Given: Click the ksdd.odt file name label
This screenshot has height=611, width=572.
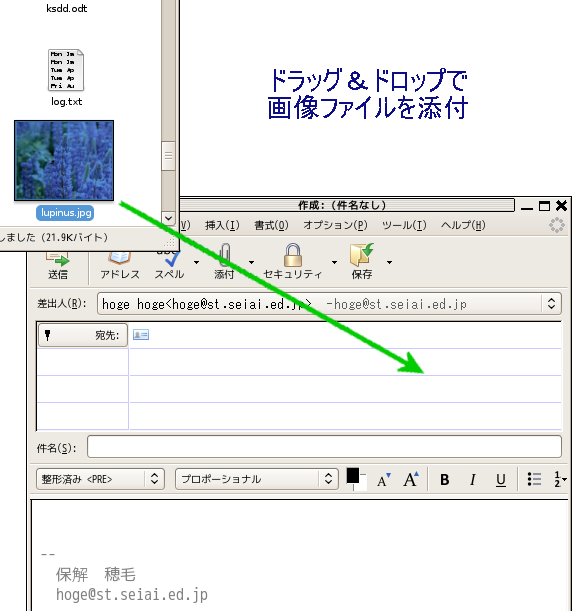Looking at the screenshot, I should pyautogui.click(x=66, y=9).
